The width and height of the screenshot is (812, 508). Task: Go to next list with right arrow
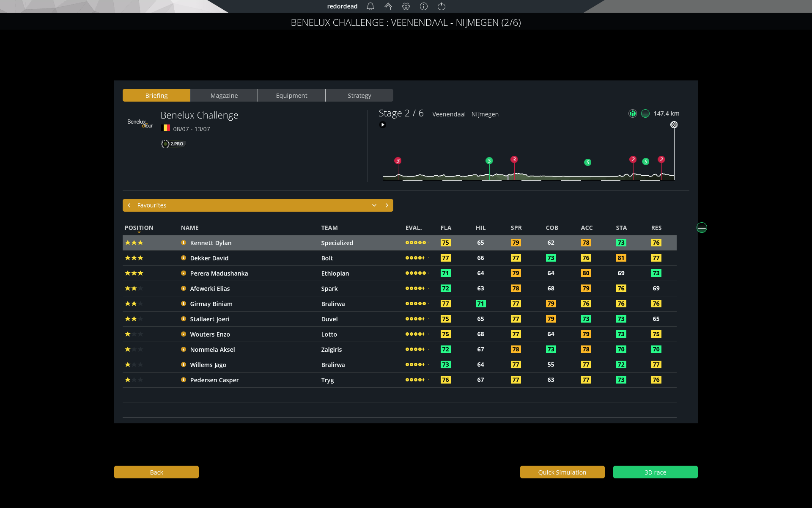387,205
